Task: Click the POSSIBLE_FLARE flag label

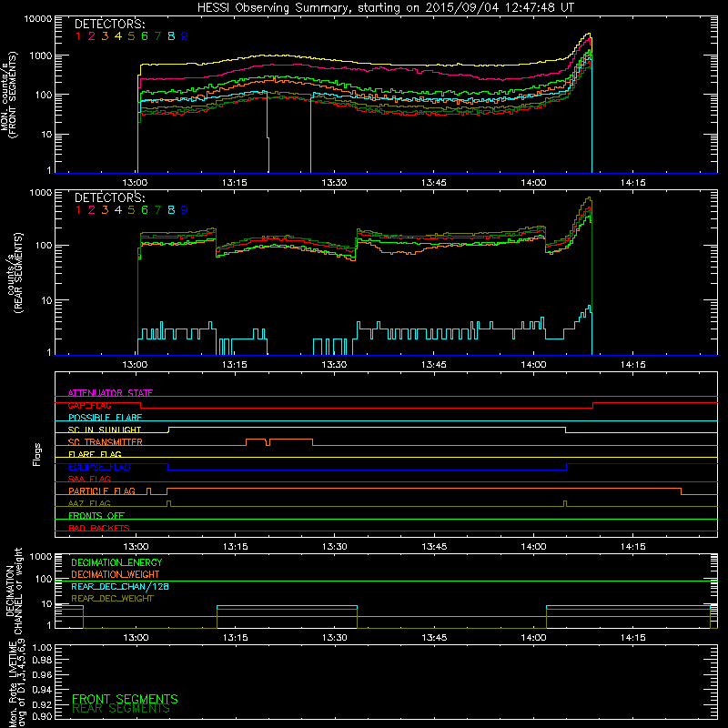Action: tap(105, 418)
